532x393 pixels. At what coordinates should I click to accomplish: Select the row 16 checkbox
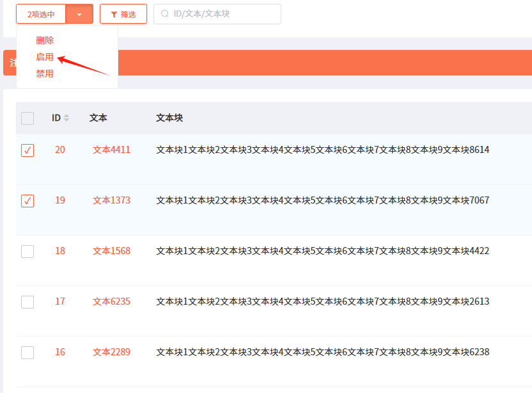(x=27, y=353)
